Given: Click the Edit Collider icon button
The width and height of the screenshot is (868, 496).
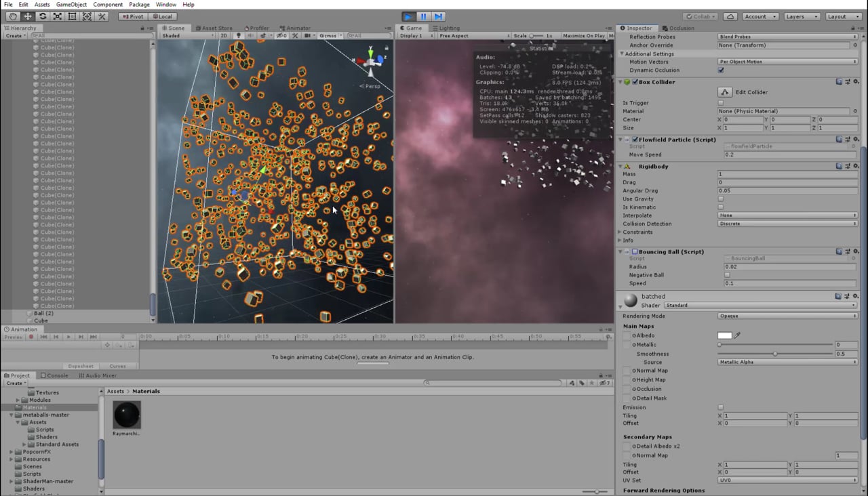Looking at the screenshot, I should coord(725,92).
